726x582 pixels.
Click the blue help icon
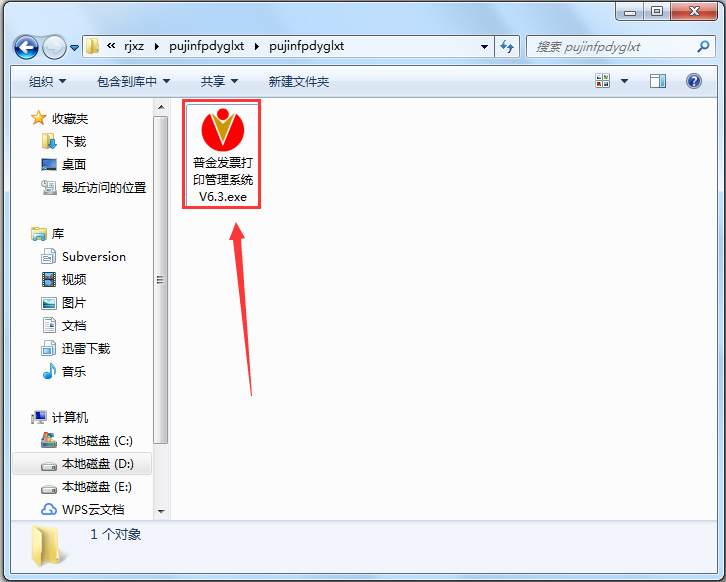(x=694, y=81)
